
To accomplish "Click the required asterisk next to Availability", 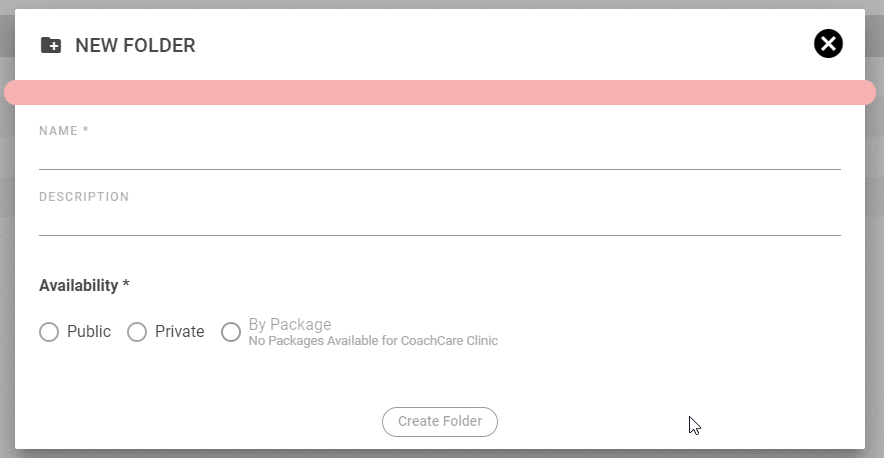I will tap(127, 286).
